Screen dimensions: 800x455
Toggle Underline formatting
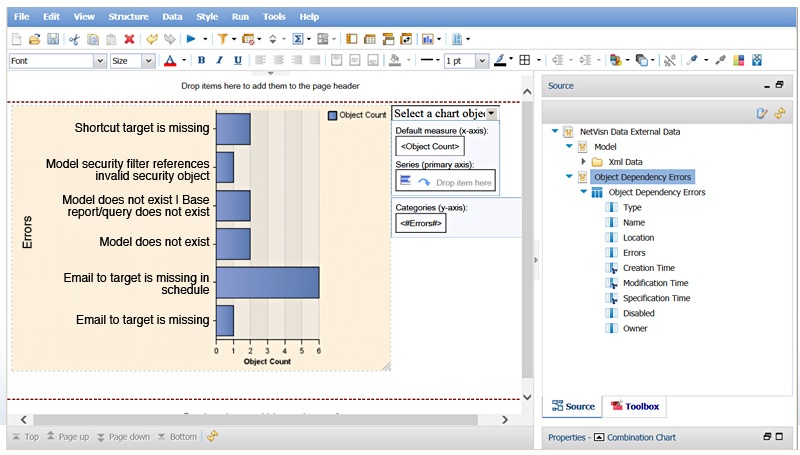238,61
